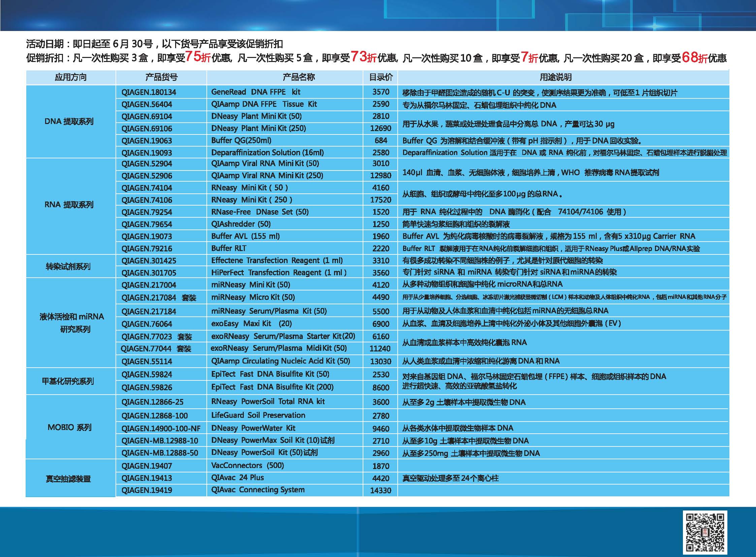Select product number QIAGEN.56404
Screen dimensions: 756x557
(147, 104)
